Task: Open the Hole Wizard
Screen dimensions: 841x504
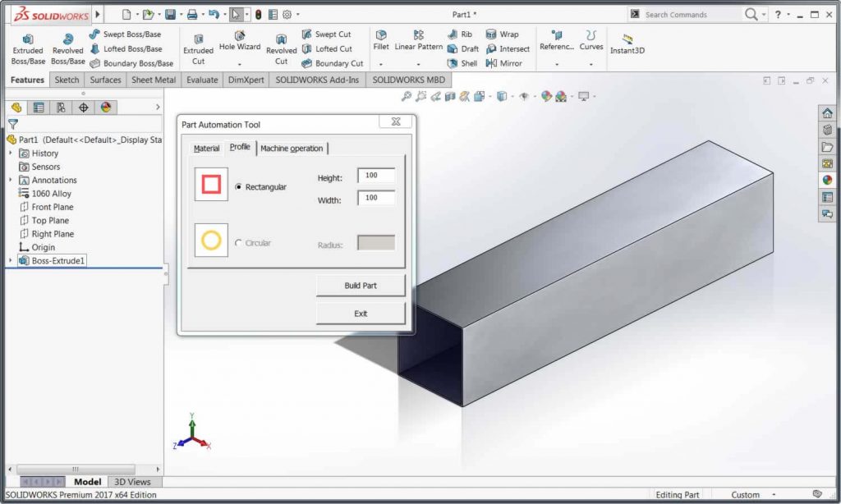Action: click(240, 41)
